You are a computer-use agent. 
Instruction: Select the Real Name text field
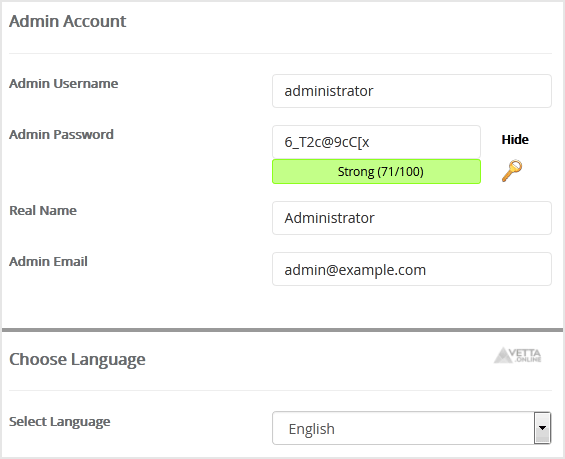(x=412, y=218)
